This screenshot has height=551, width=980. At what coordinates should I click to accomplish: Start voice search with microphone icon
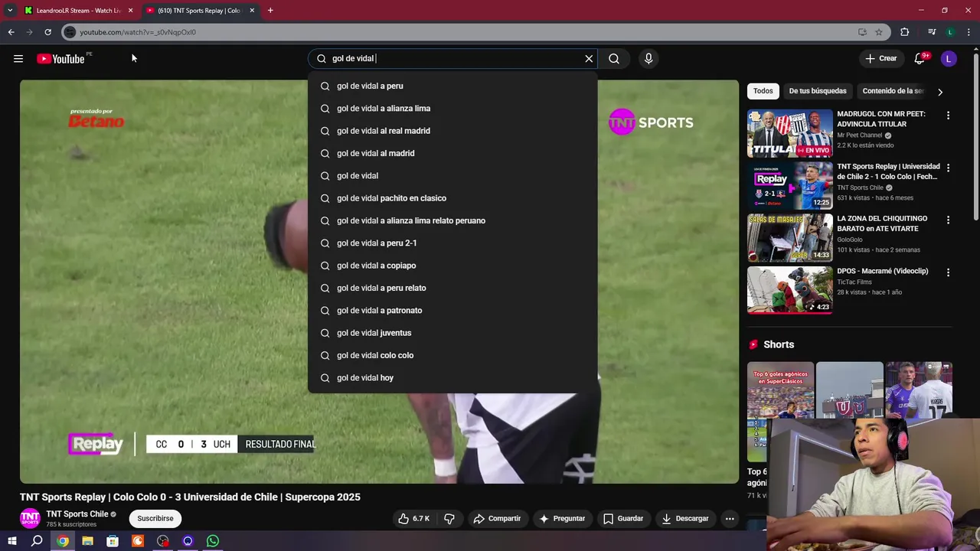click(648, 58)
